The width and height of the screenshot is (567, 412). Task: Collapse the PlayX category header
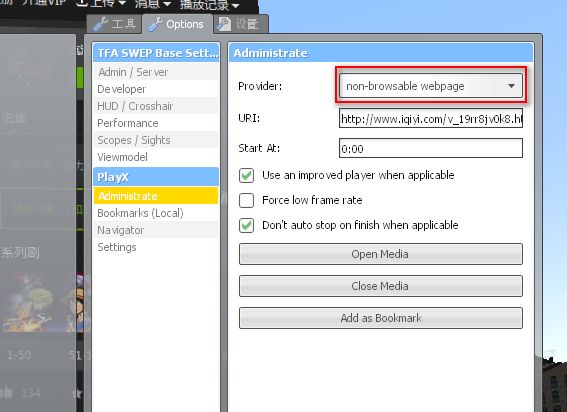click(x=156, y=177)
